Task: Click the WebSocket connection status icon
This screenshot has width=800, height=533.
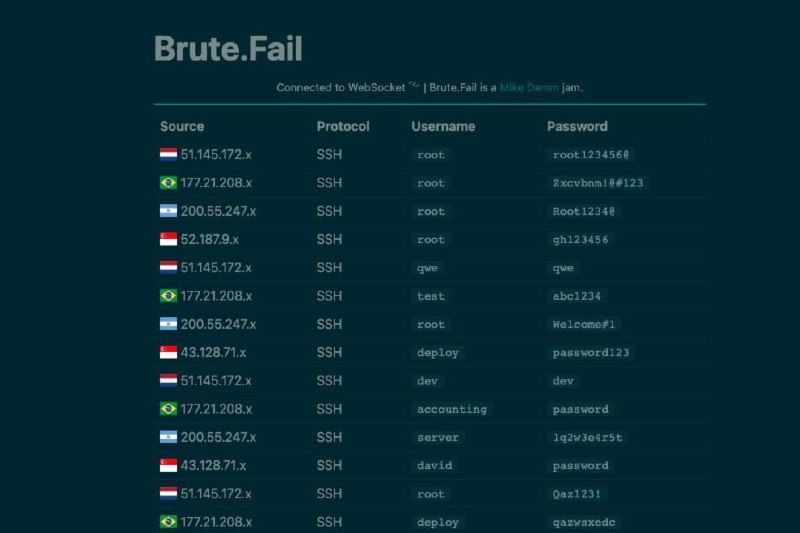Action: [x=414, y=85]
